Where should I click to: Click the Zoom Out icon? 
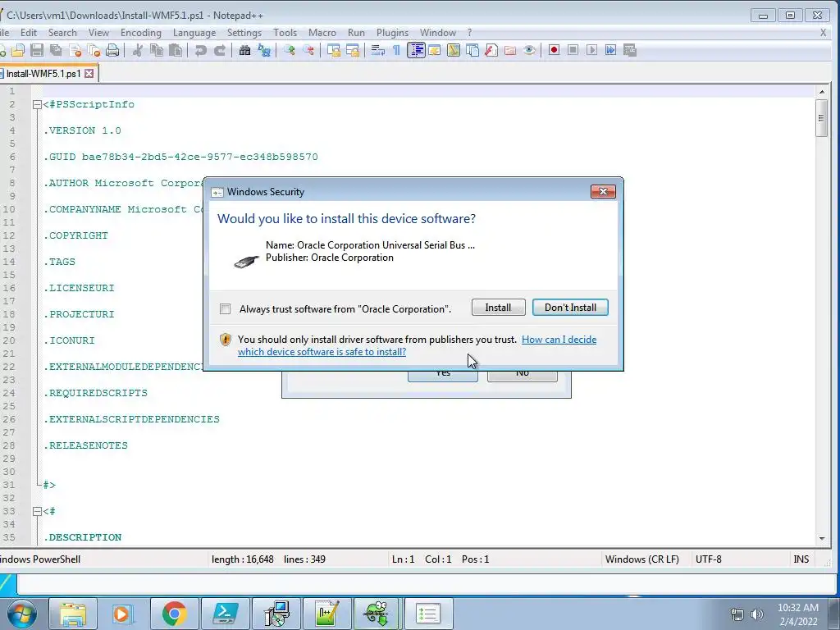pos(308,50)
